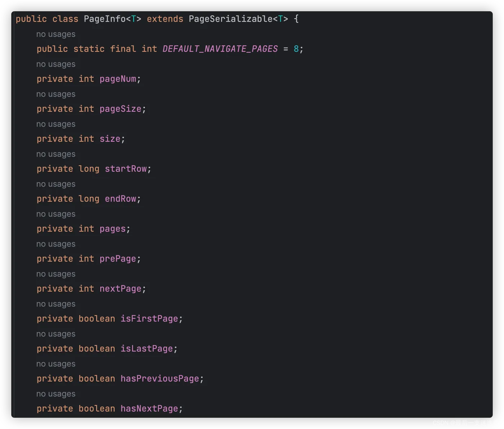Click the "no usages" hint above startRow
The width and height of the screenshot is (504, 429).
tap(56, 154)
